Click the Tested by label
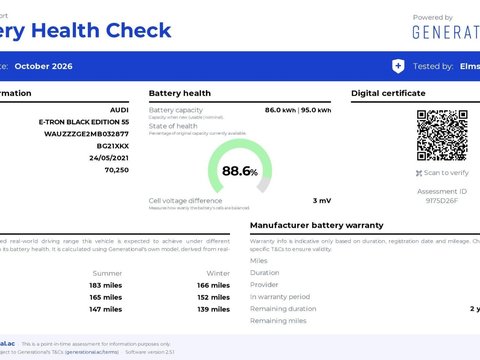Image resolution: width=480 pixels, height=360 pixels. 433,66
